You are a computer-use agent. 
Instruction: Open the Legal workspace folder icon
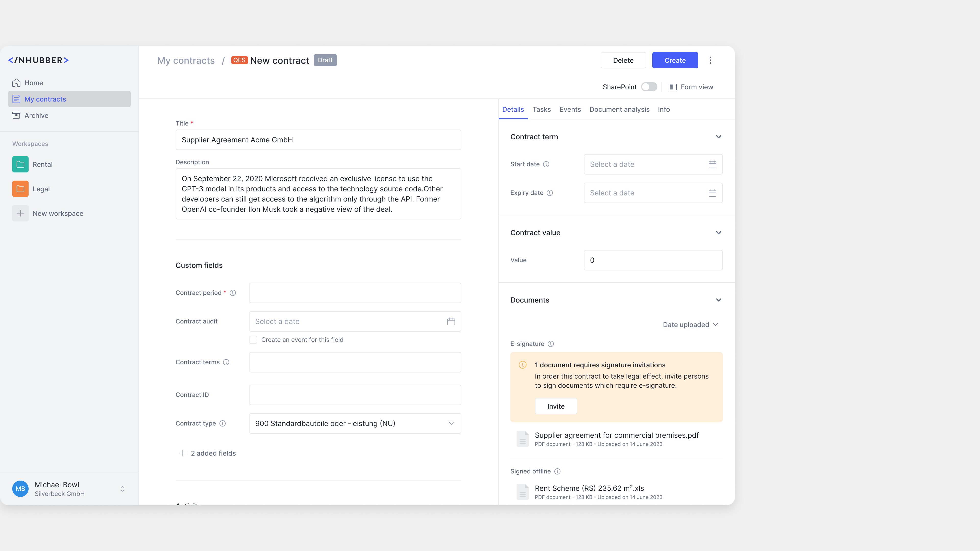click(x=20, y=189)
